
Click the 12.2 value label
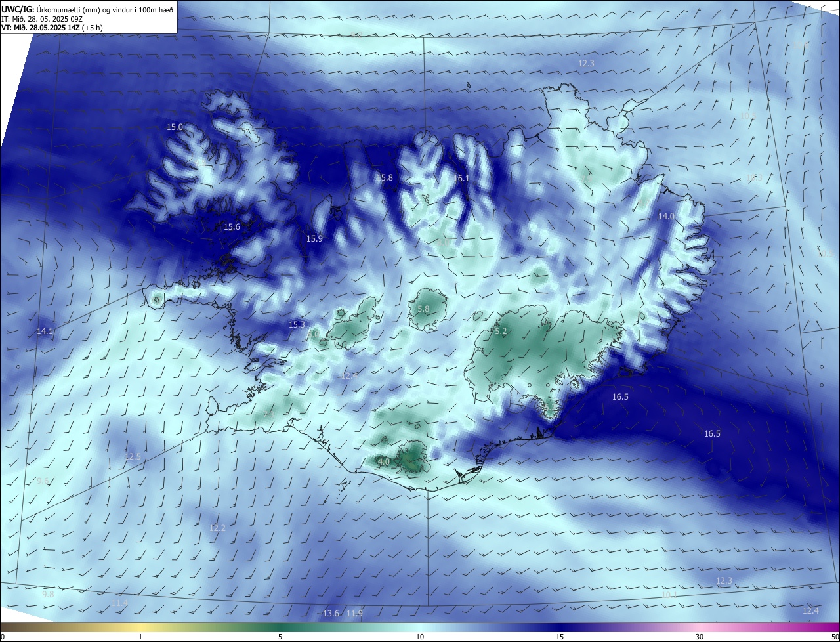point(217,528)
